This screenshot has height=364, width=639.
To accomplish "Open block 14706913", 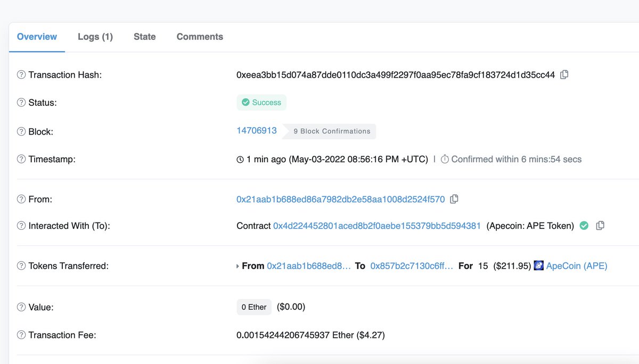I will pos(257,130).
